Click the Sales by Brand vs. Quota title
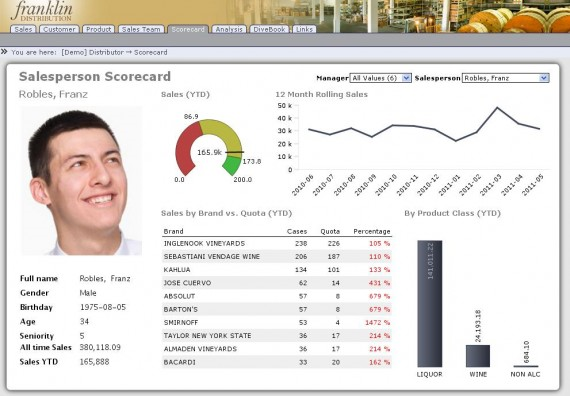The height and width of the screenshot is (396, 570). [226, 213]
